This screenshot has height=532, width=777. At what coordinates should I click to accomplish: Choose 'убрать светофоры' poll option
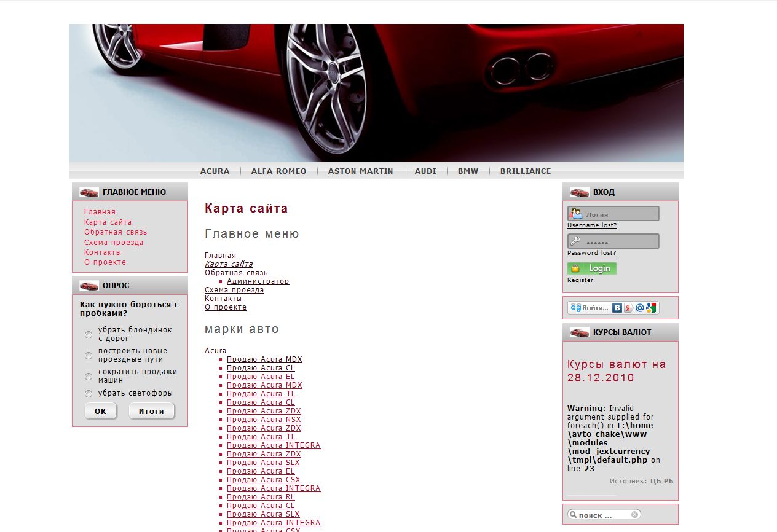coord(89,394)
